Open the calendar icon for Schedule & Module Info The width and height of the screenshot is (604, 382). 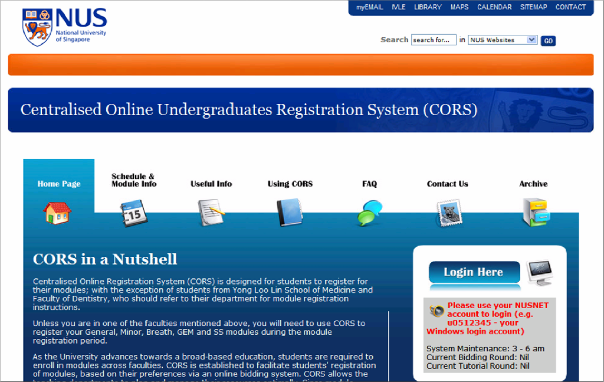[x=134, y=213]
